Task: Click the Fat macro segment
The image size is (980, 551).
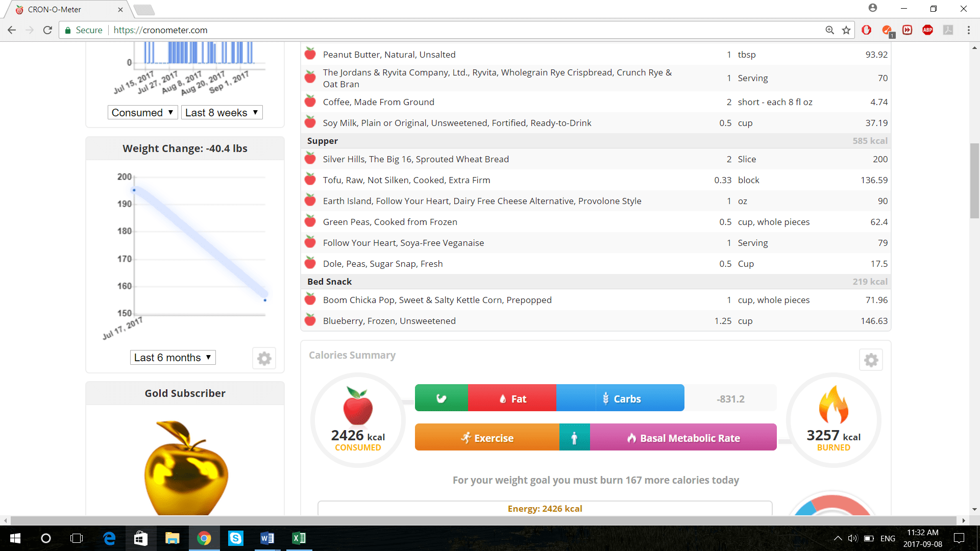Action: 512,398
